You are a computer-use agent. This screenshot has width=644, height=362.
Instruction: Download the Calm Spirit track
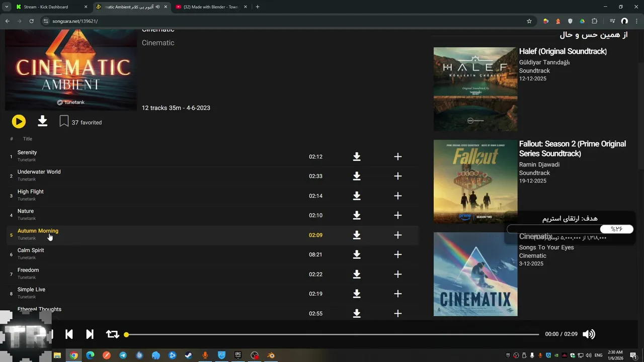click(357, 255)
